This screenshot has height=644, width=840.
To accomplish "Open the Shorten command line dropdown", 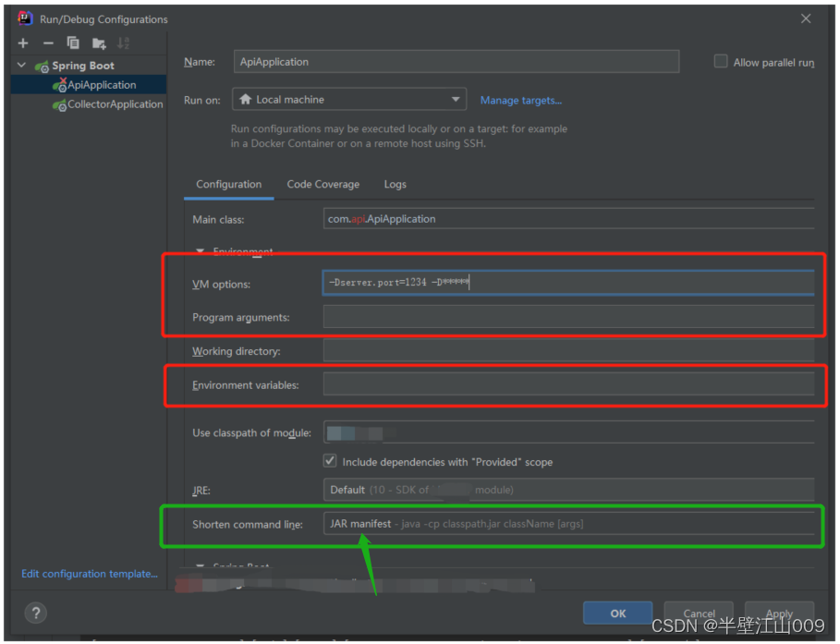I will (x=569, y=524).
